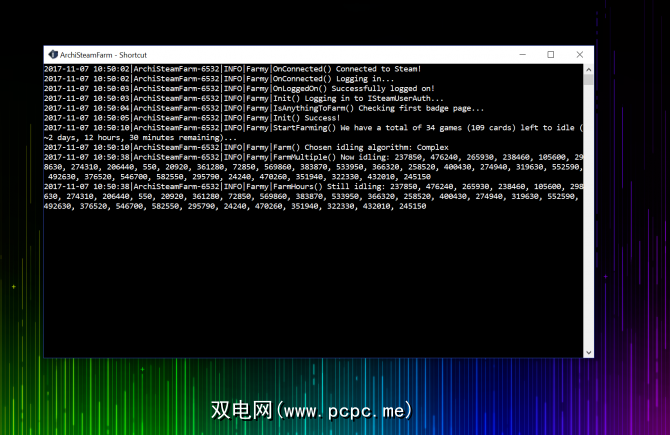Minimize the ArchiSteamFarm console window
Viewport: 670px width, 435px height.
[x=523, y=55]
